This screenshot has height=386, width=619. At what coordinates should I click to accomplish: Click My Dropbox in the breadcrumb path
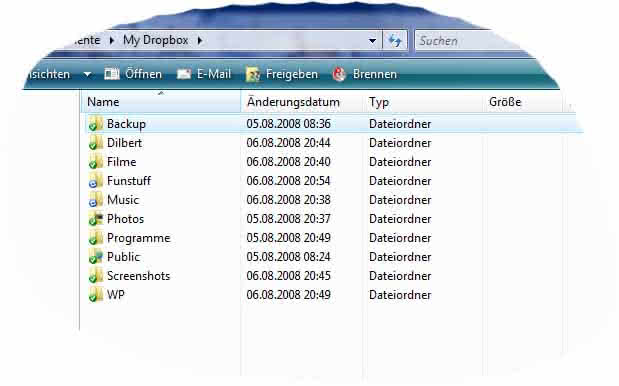tap(156, 40)
